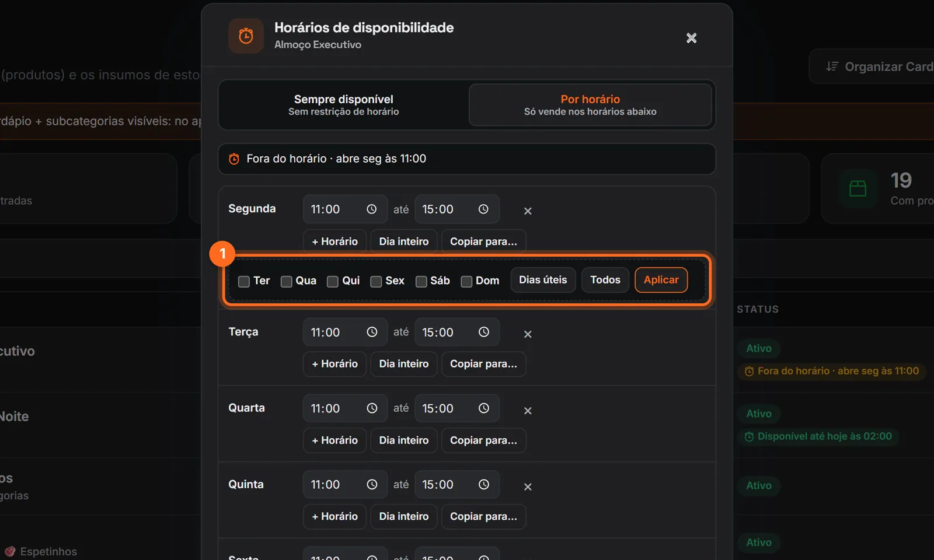Image resolution: width=934 pixels, height=560 pixels.
Task: Open clock picker for Quinta start time
Action: click(372, 485)
